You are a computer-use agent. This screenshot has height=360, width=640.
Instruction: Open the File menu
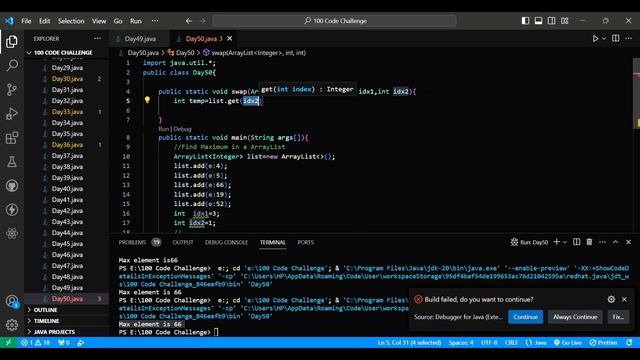click(x=26, y=21)
